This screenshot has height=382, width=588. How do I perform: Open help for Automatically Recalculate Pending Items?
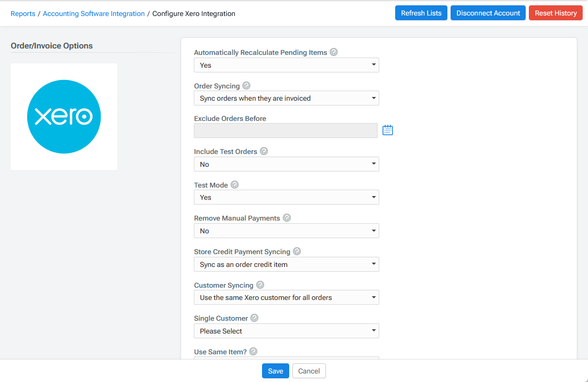(x=334, y=52)
